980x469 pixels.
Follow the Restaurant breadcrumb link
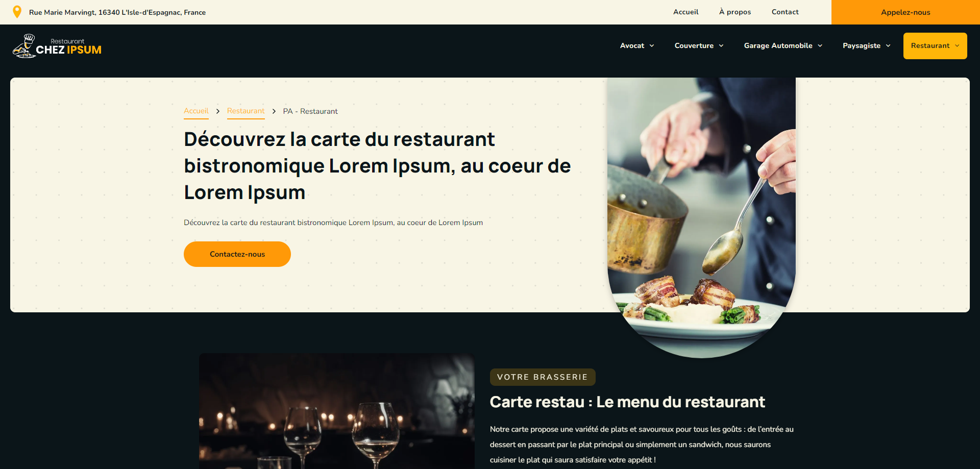[246, 111]
